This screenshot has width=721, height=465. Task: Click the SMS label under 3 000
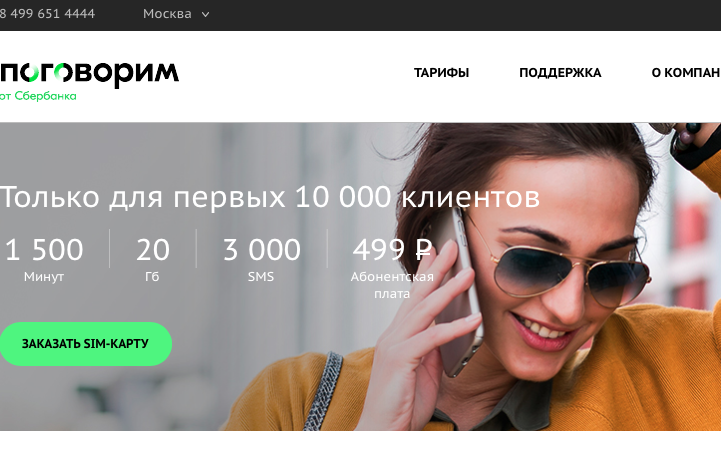coord(261,276)
